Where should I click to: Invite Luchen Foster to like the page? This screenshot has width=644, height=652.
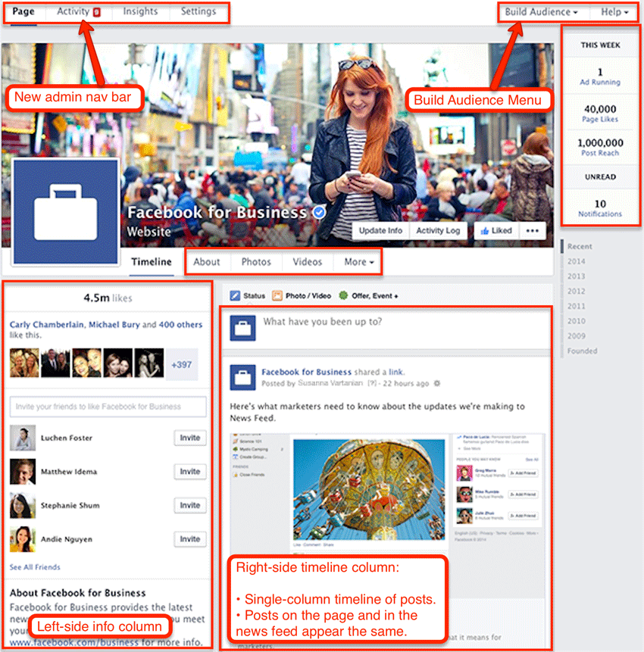tap(189, 438)
